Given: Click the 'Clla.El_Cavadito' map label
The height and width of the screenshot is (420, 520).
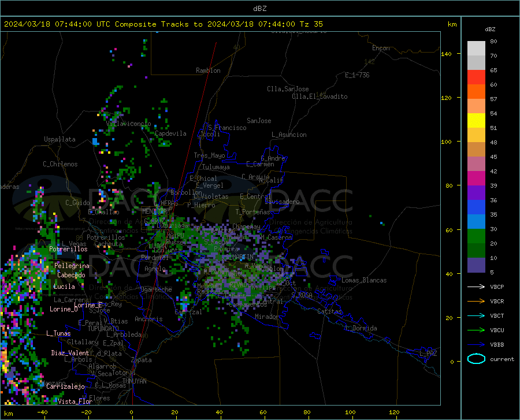Looking at the screenshot, I should point(320,96).
